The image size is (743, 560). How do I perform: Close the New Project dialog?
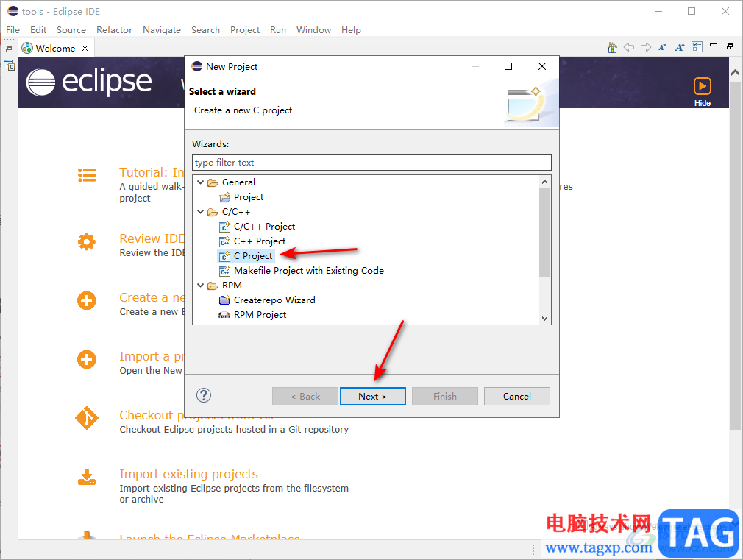point(542,66)
